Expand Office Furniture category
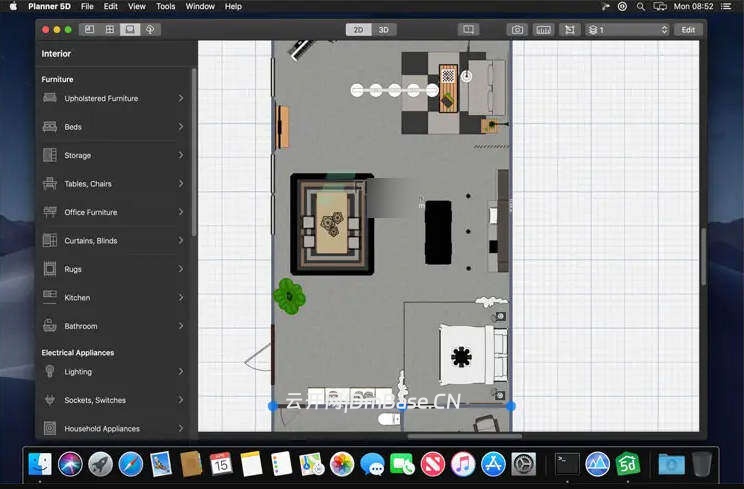The width and height of the screenshot is (744, 489). point(113,212)
